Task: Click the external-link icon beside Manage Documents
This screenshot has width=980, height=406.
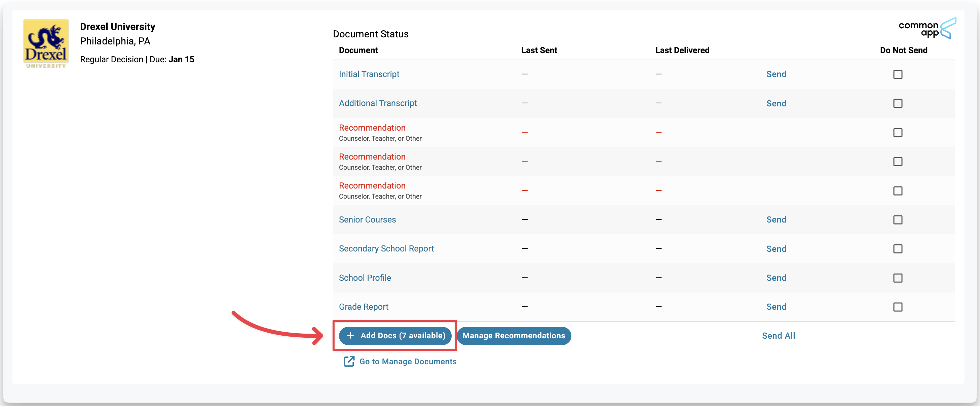Action: 348,361
